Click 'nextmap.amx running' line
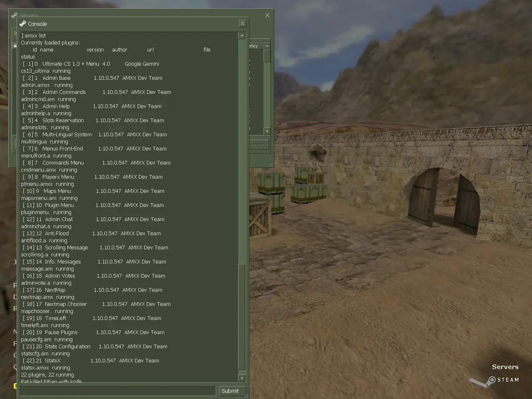This screenshot has width=532, height=399. click(x=47, y=297)
